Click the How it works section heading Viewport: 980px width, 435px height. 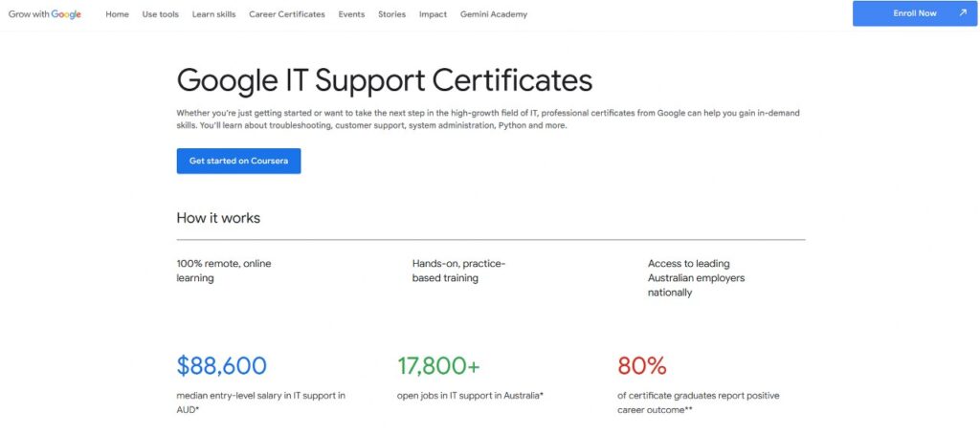pyautogui.click(x=218, y=218)
